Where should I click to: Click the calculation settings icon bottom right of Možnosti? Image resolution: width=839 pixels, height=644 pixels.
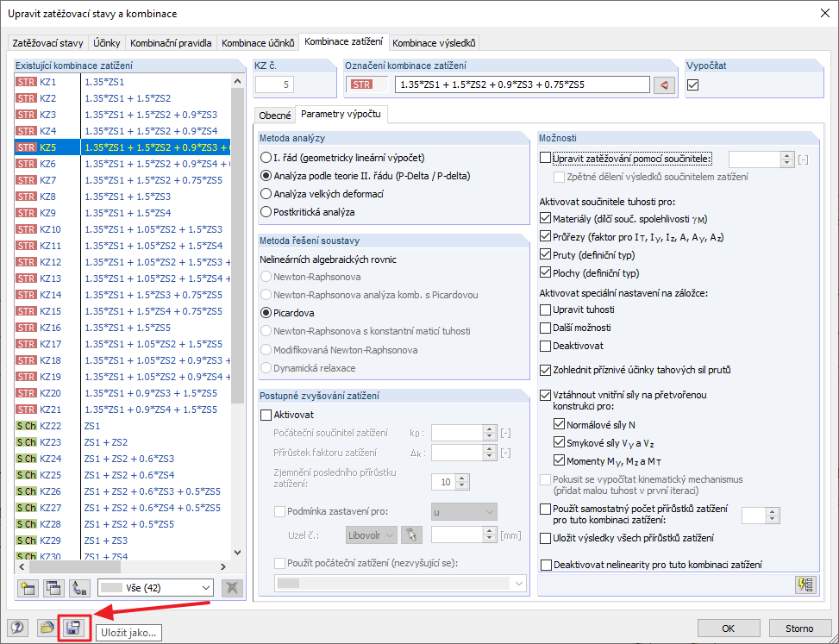click(806, 585)
